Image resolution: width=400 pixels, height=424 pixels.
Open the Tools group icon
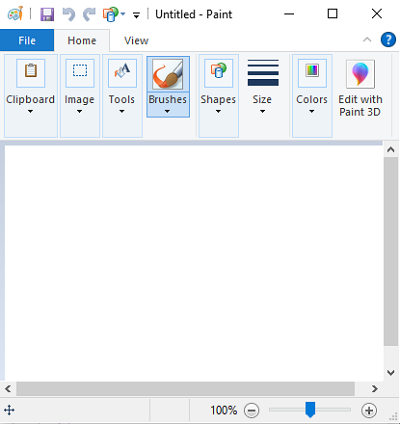pyautogui.click(x=122, y=73)
